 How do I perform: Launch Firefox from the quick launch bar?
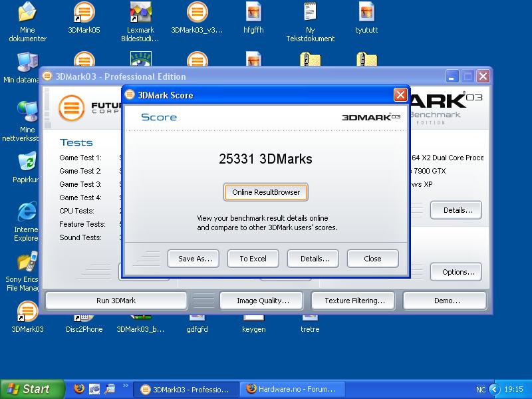point(79,388)
